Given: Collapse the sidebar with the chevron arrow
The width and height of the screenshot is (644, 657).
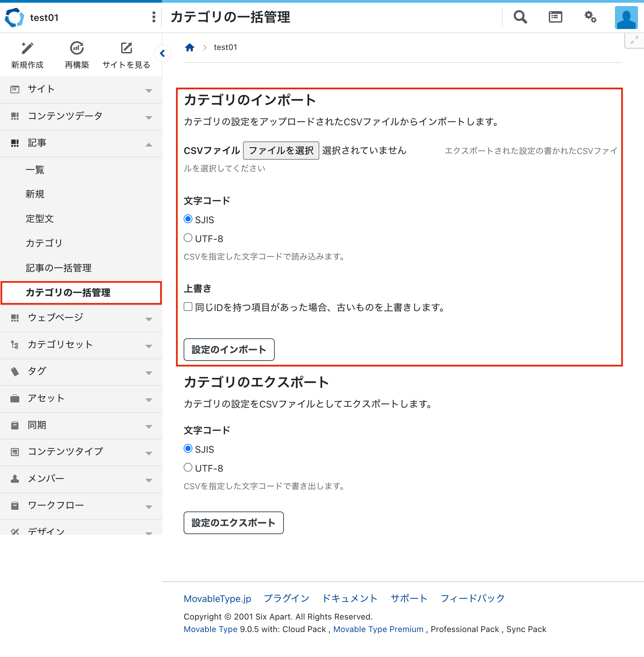Looking at the screenshot, I should 163,53.
